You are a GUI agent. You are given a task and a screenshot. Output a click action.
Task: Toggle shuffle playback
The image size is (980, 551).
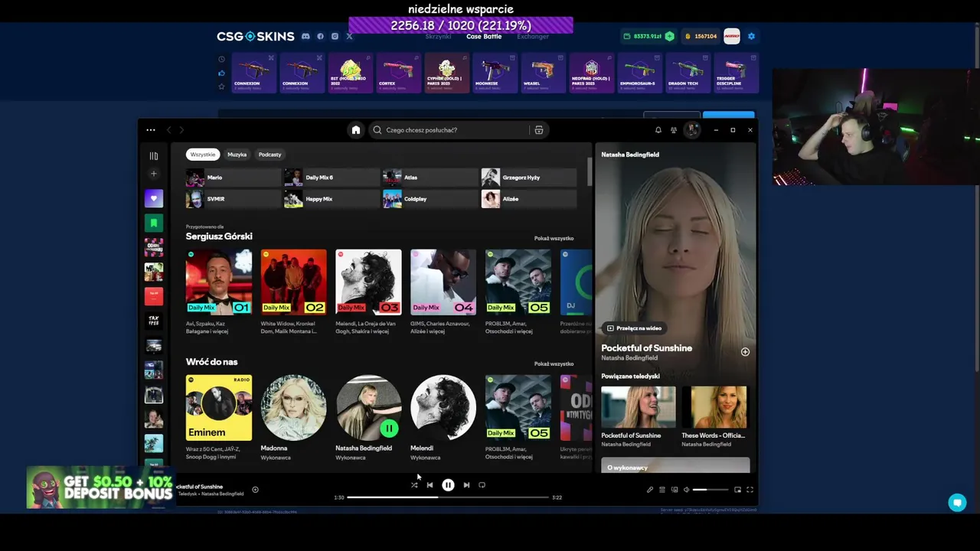click(x=414, y=485)
